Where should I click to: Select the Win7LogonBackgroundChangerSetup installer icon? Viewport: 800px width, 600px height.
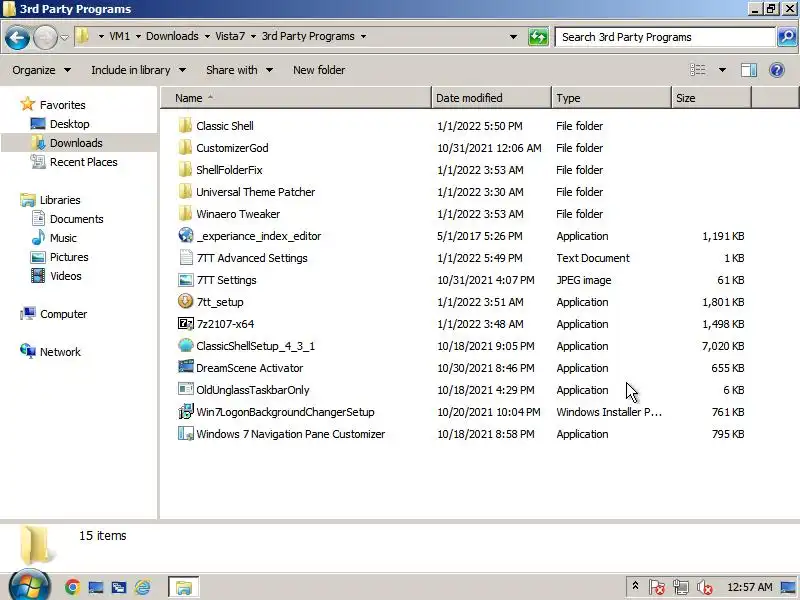[x=186, y=411]
